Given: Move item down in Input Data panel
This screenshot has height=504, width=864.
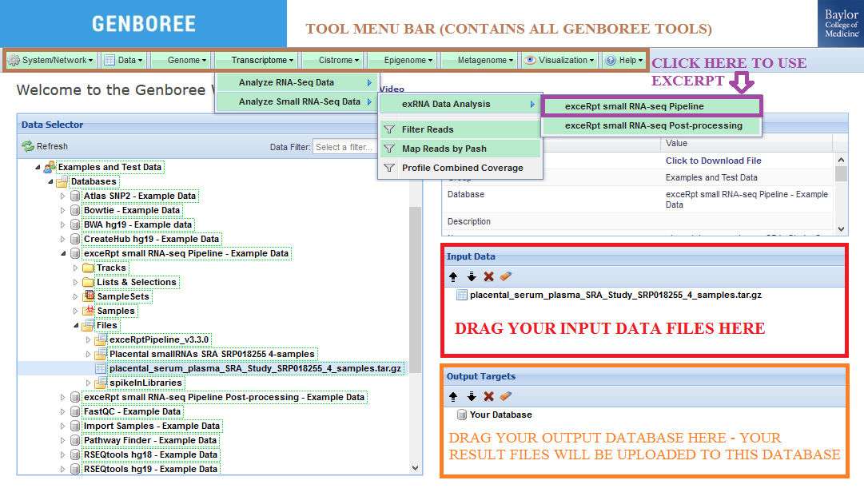Looking at the screenshot, I should 471,276.
